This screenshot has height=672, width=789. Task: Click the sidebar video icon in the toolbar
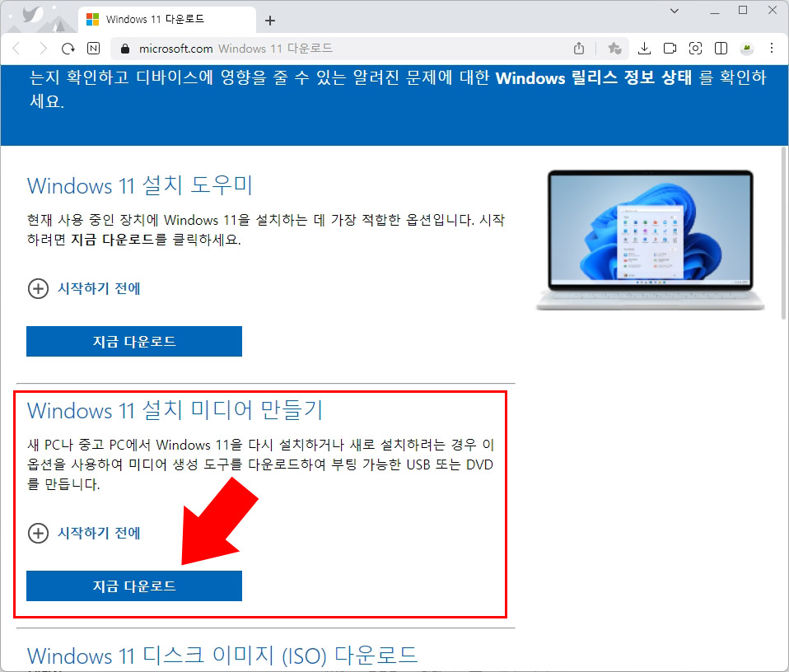[x=670, y=49]
